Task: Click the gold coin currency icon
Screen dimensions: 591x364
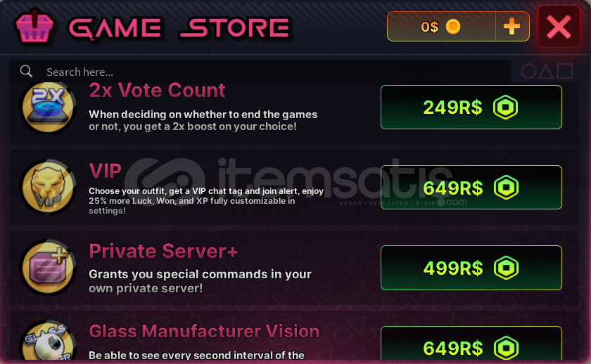Action: [453, 27]
